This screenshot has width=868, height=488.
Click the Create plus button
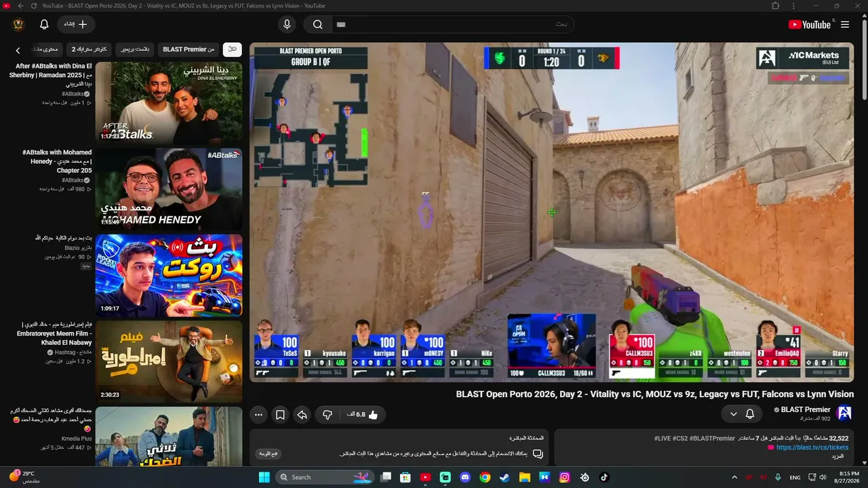[76, 24]
